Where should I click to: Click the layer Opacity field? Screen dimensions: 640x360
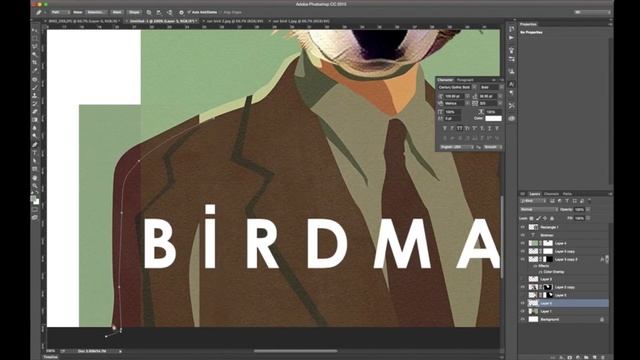[580, 209]
